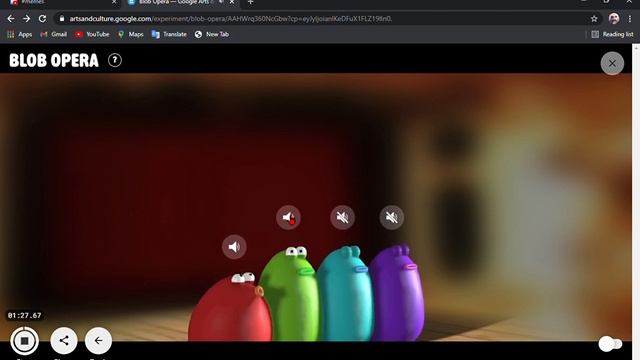
Task: Go forward using the browser forward arrow
Action: click(x=27, y=19)
